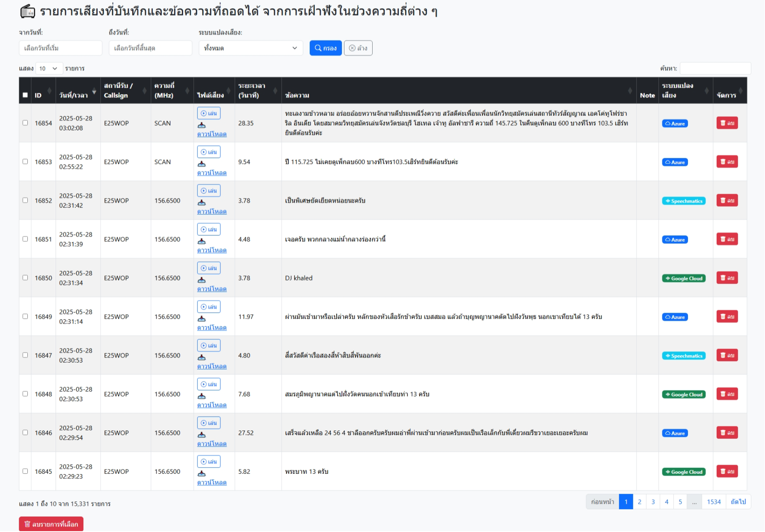
Task: Click Azure badge on record 16851
Action: coord(675,239)
